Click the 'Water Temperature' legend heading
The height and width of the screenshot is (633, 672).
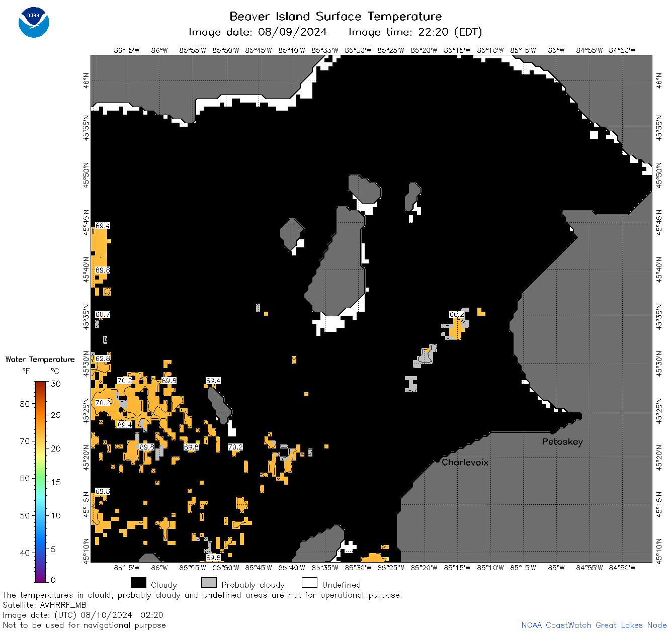(x=40, y=359)
